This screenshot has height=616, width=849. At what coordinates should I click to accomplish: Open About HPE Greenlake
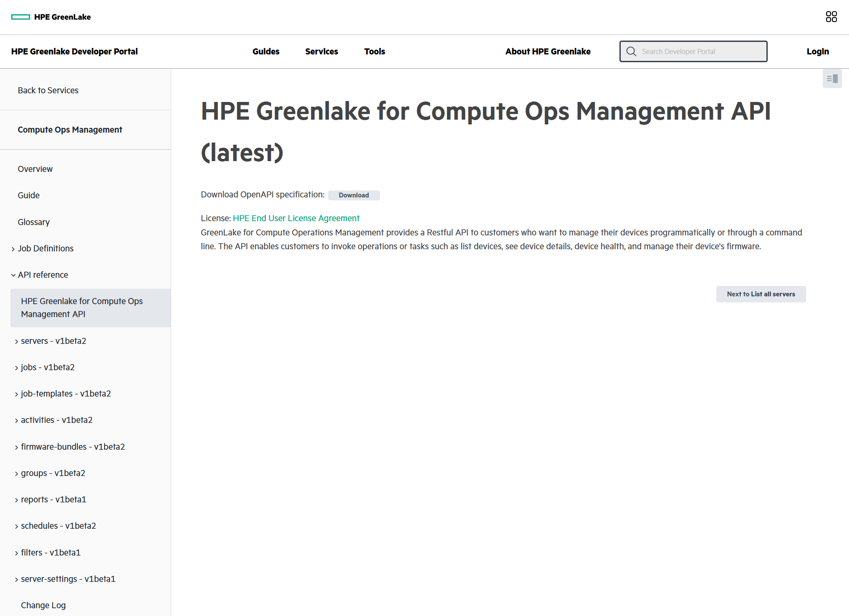548,51
